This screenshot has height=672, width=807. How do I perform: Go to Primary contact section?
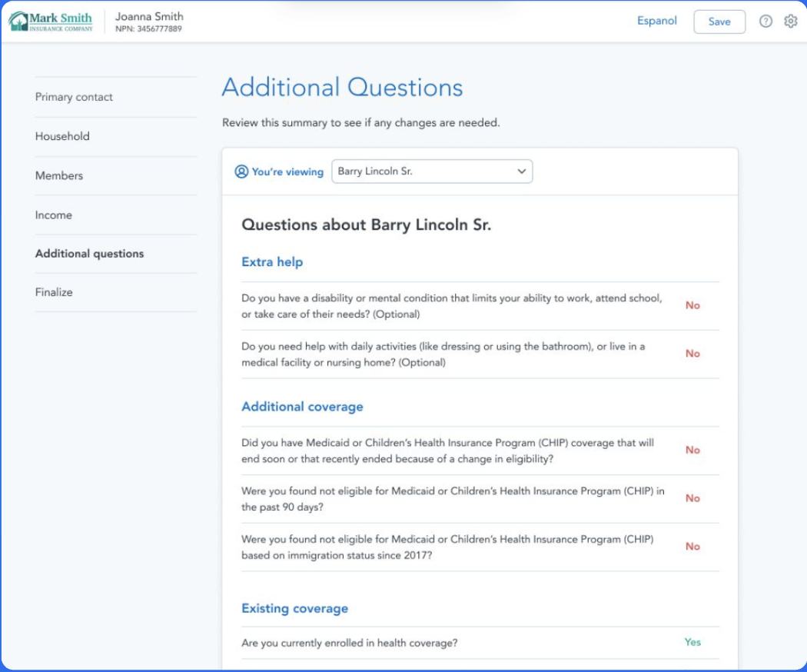(74, 97)
